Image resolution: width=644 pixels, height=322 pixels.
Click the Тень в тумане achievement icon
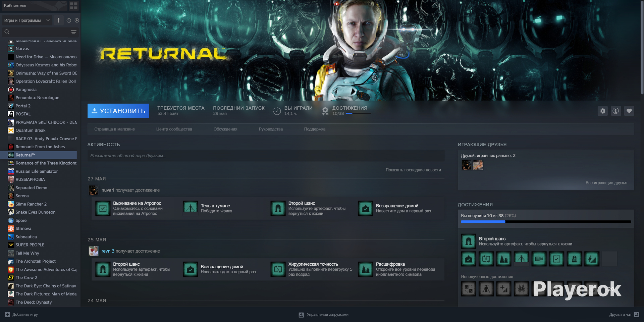click(x=191, y=208)
